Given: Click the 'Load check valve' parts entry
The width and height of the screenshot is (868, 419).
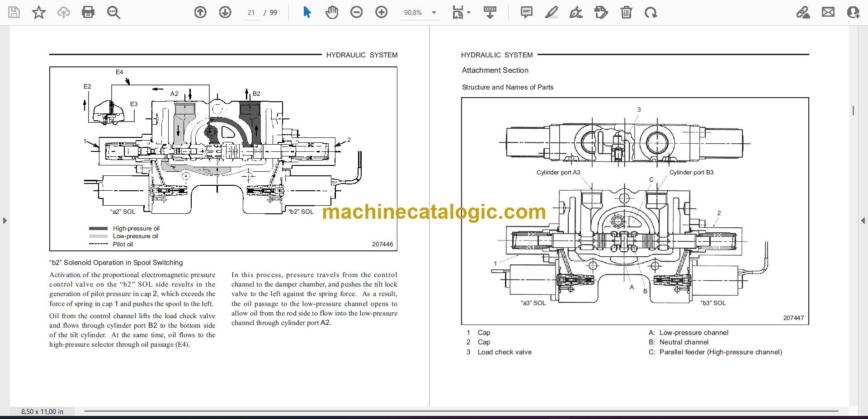Looking at the screenshot, I should pos(505,352).
